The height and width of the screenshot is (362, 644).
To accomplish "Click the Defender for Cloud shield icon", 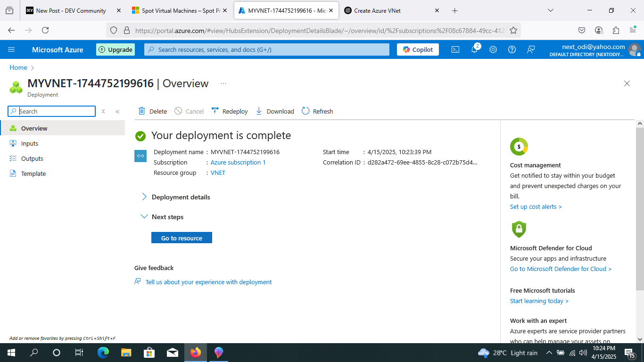I will [x=519, y=230].
